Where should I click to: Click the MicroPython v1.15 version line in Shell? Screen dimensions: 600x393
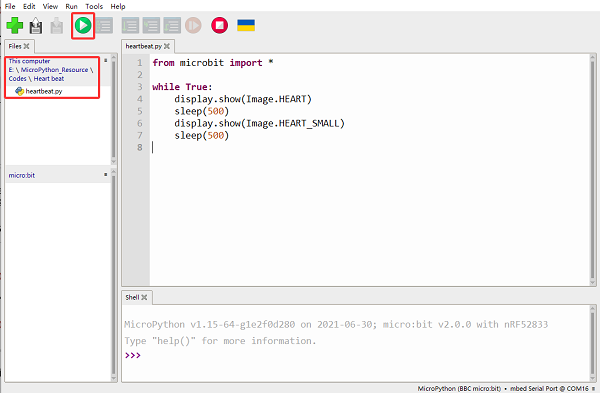point(336,325)
